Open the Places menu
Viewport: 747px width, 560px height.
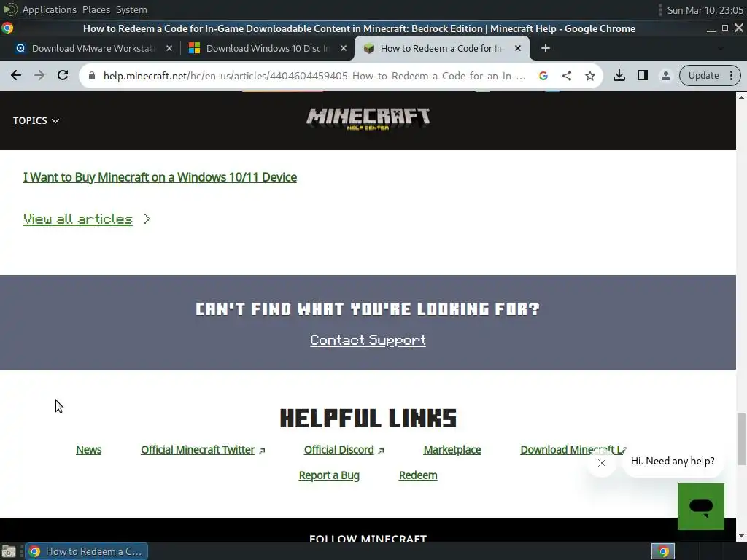click(x=96, y=9)
